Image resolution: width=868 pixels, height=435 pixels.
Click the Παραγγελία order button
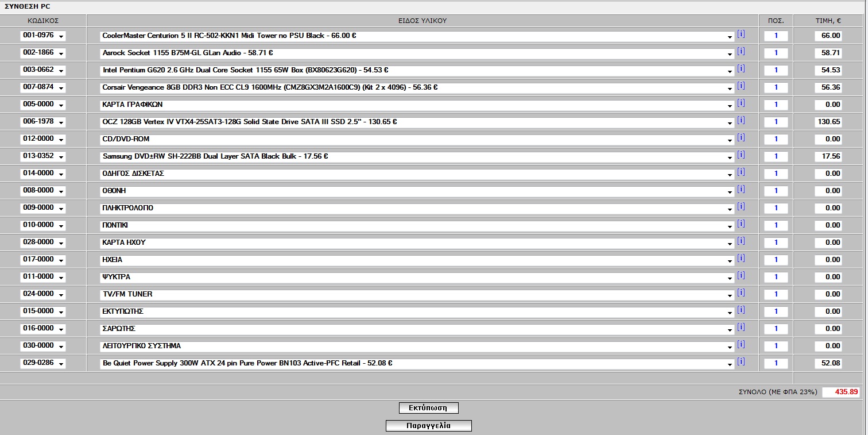click(x=429, y=426)
